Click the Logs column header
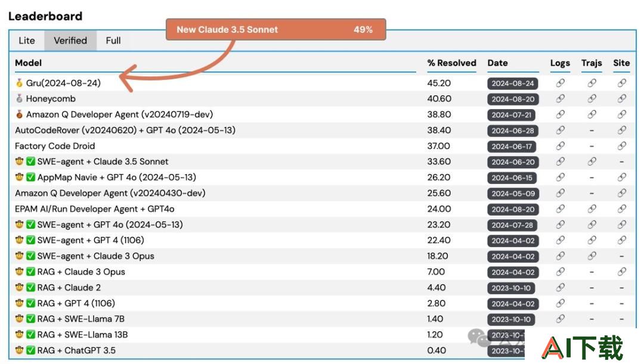 (x=560, y=63)
